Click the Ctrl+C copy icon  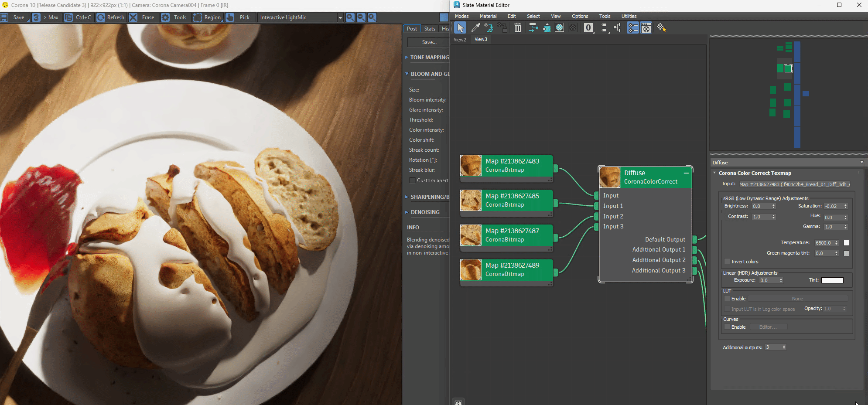[x=68, y=17]
